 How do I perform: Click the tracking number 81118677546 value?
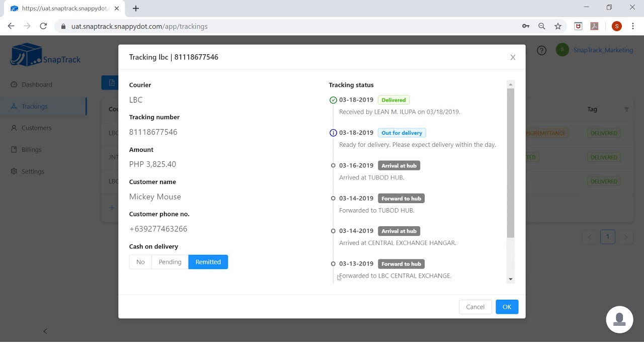(x=153, y=132)
